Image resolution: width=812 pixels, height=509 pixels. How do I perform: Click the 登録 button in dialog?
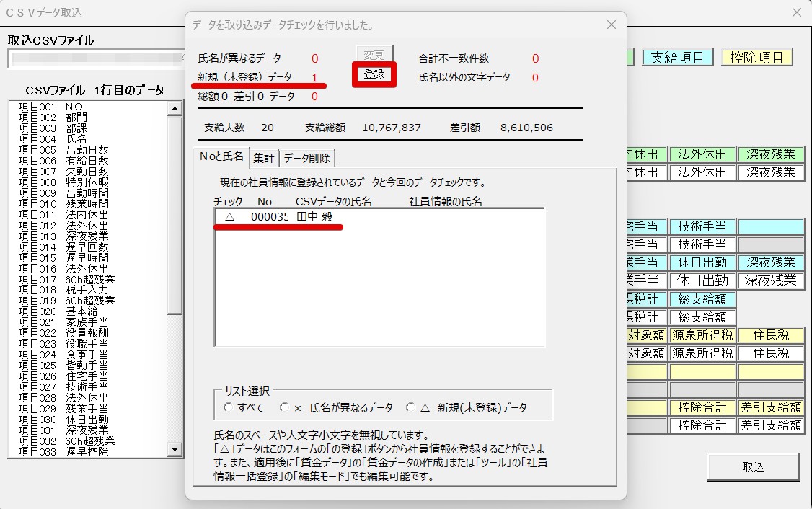[x=374, y=74]
